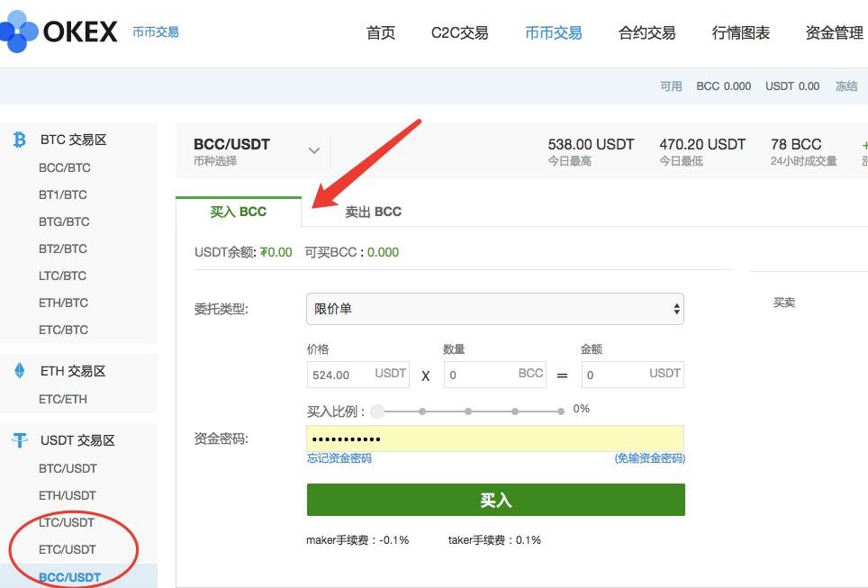Click the 资金密码 password field
868x588 pixels.
pyautogui.click(x=495, y=439)
